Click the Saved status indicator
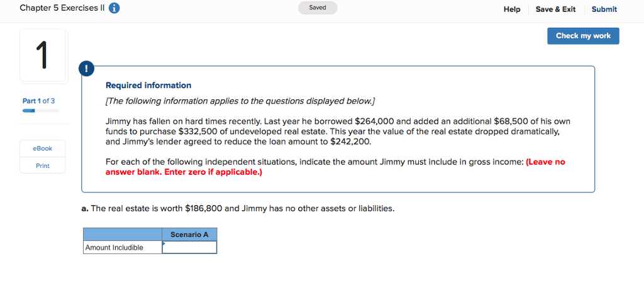The height and width of the screenshot is (300, 644). 318,8
